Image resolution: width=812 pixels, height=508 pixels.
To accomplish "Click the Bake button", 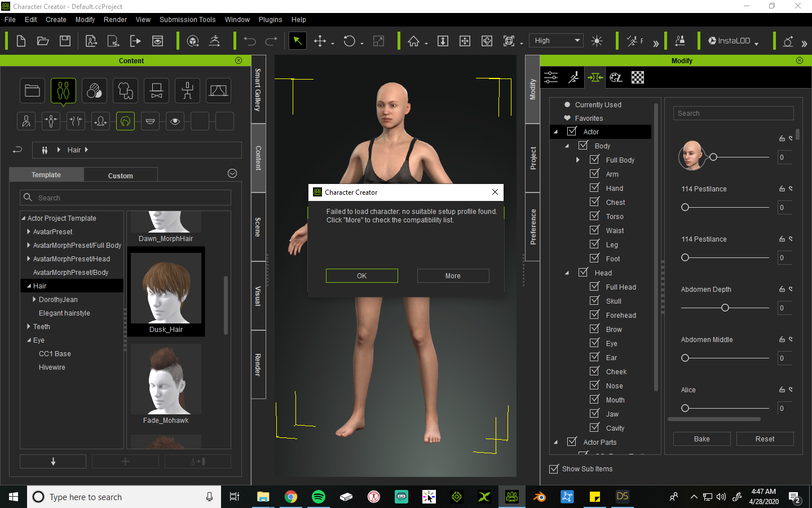I will [x=702, y=439].
